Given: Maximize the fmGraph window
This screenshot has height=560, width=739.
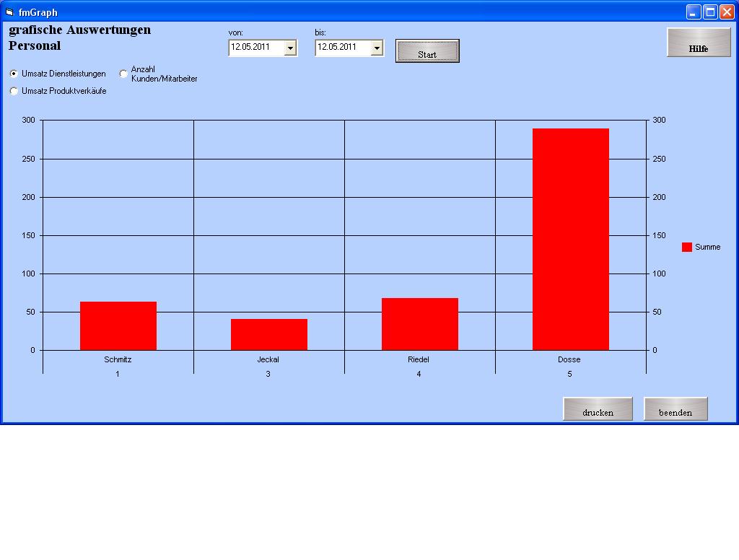Looking at the screenshot, I should [x=710, y=12].
